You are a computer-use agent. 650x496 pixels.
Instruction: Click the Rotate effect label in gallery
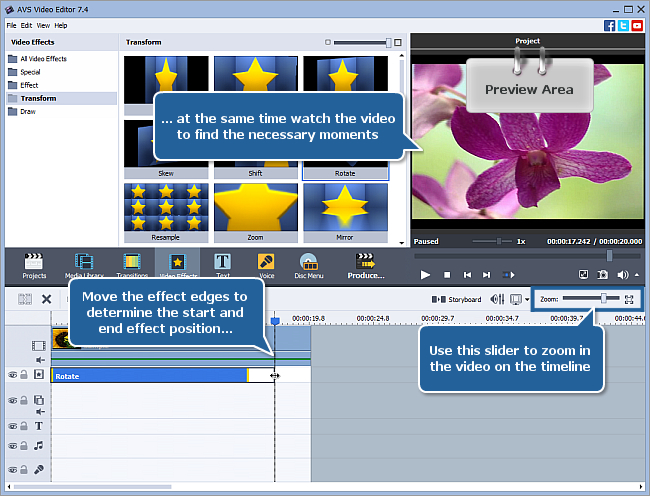click(x=345, y=174)
